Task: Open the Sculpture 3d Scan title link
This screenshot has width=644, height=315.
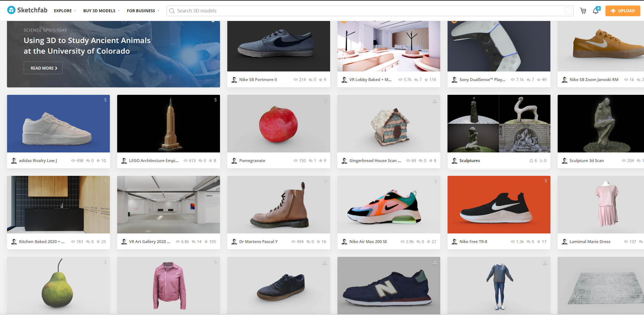Action: click(587, 161)
